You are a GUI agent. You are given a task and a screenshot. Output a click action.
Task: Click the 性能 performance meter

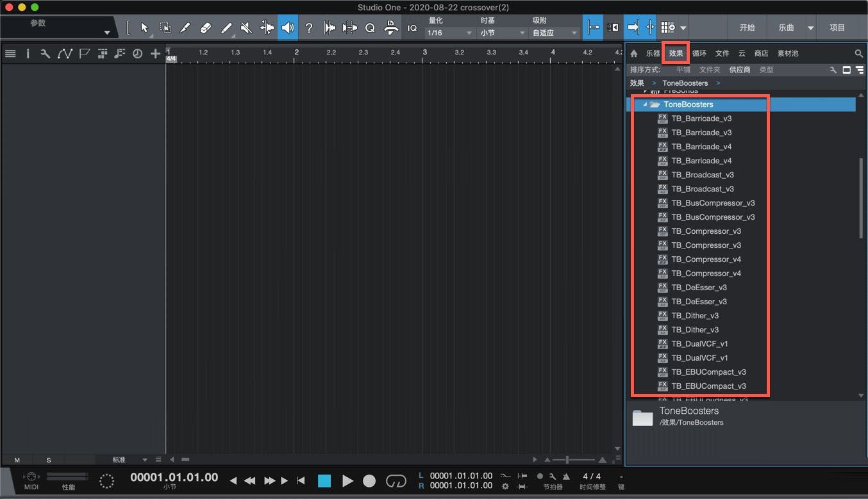pos(68,480)
